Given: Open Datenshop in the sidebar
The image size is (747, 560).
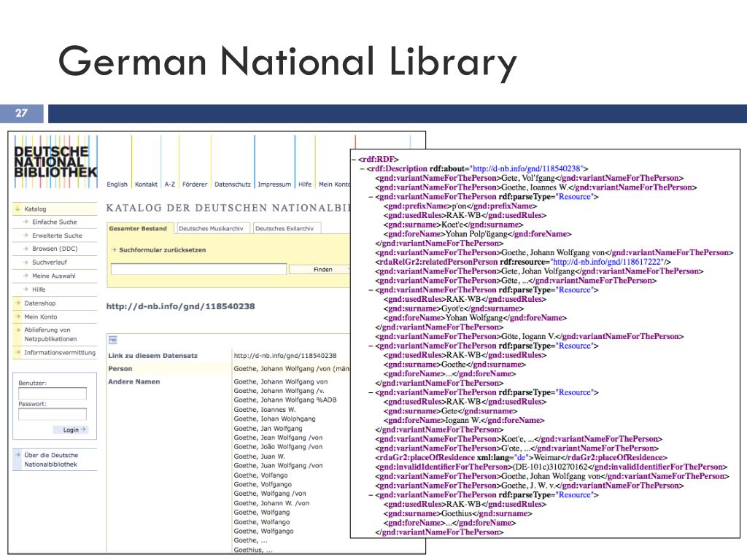Looking at the screenshot, I should click(x=40, y=303).
